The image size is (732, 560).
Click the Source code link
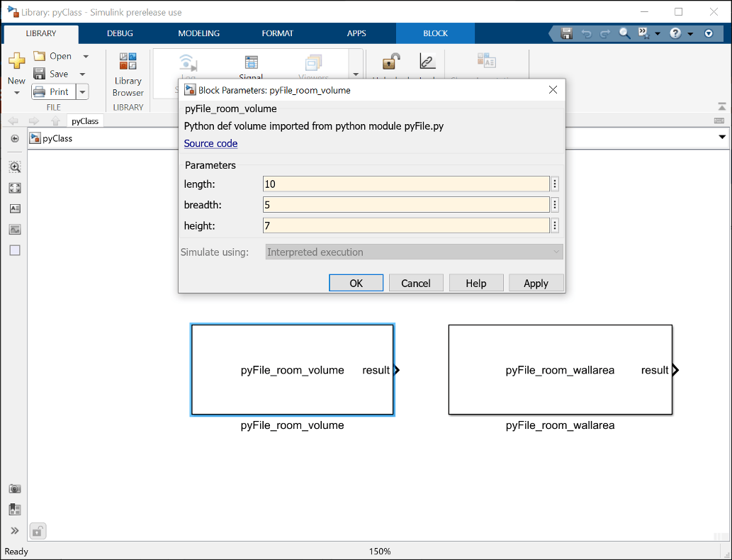[x=210, y=143]
